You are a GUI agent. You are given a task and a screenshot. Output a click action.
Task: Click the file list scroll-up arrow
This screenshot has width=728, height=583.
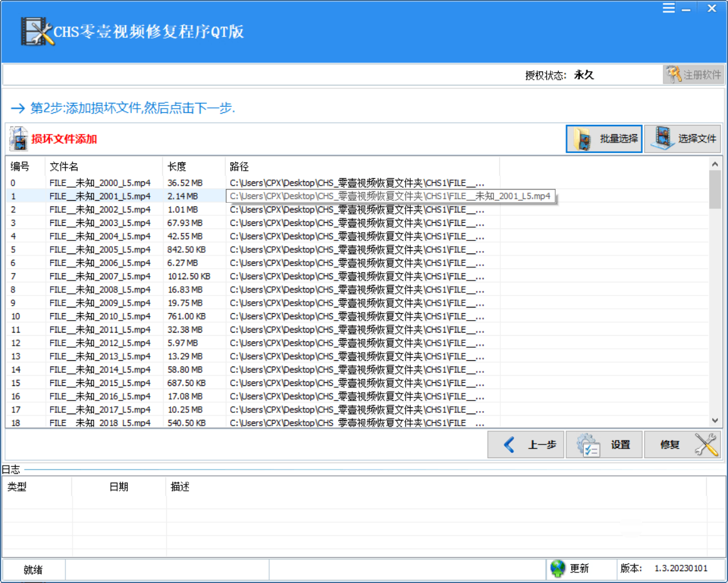(x=715, y=164)
